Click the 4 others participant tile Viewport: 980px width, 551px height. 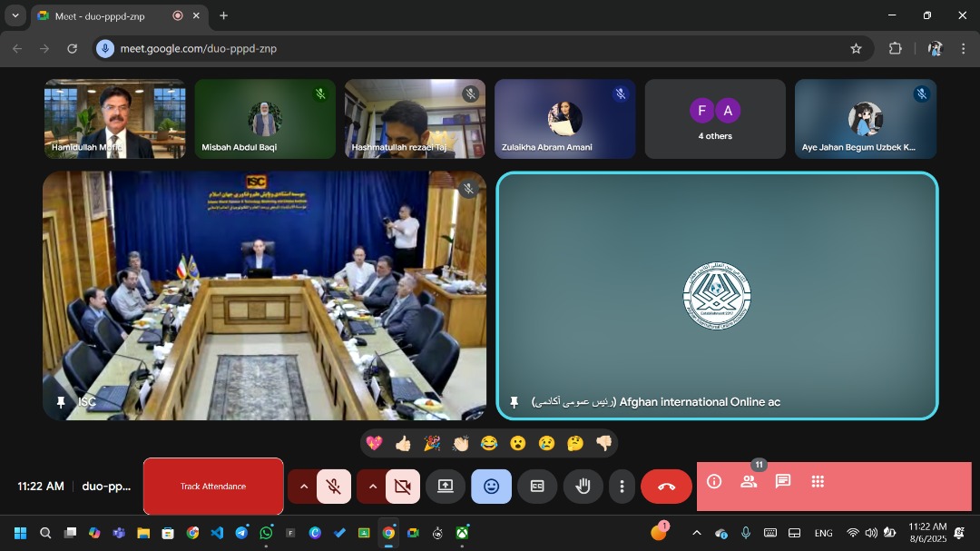pyautogui.click(x=715, y=119)
